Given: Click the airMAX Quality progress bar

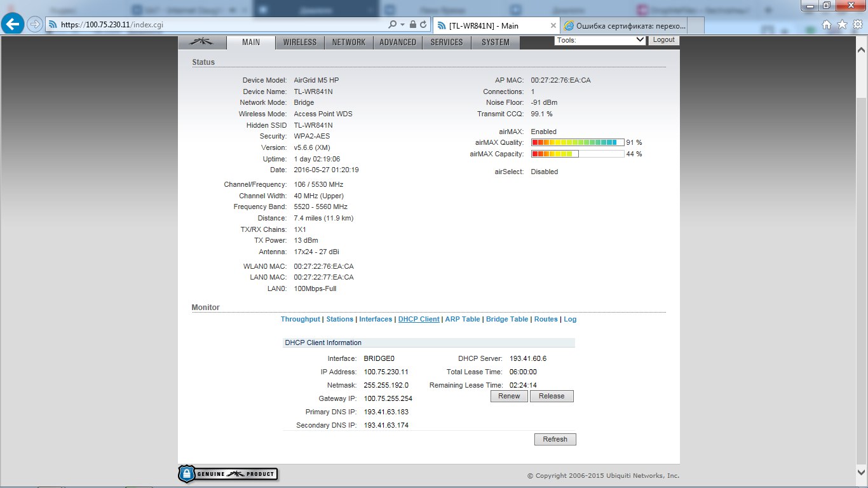Looking at the screenshot, I should point(578,142).
